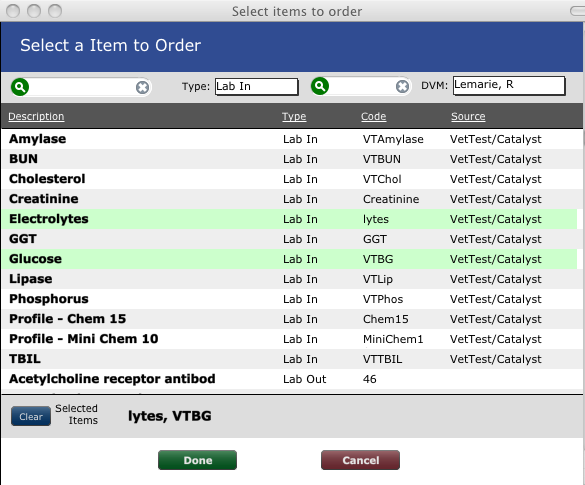Viewport: 585px width, 485px height.
Task: Click the VTLip code cell
Action: (x=378, y=279)
